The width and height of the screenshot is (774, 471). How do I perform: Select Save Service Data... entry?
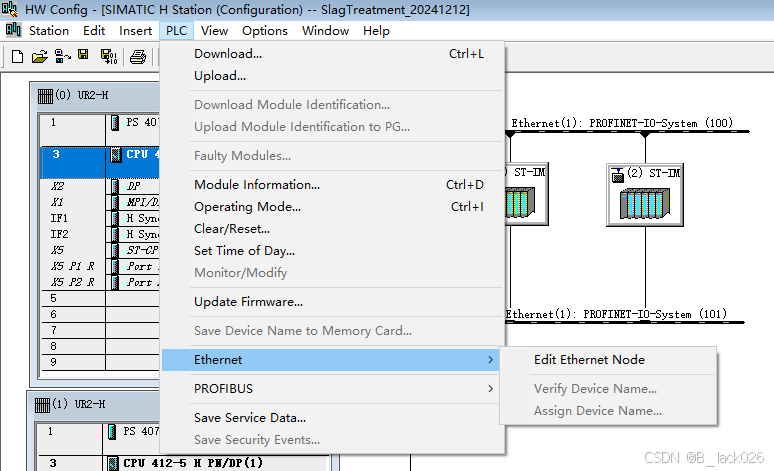pyautogui.click(x=332, y=418)
